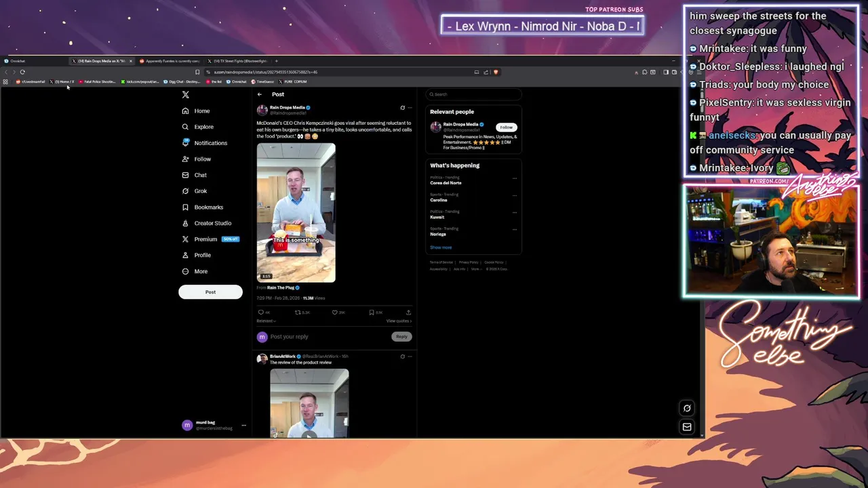
Task: Open the Corea del Norte trend
Action: [x=446, y=183]
